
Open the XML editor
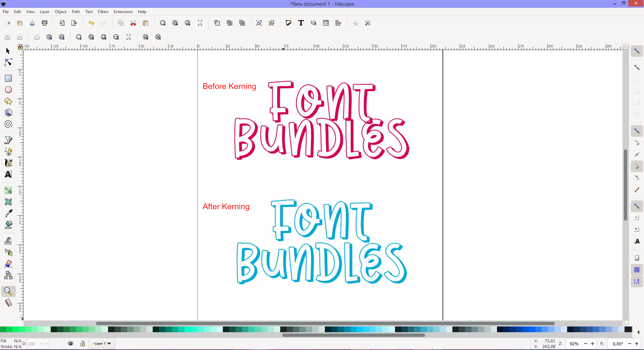tap(326, 23)
